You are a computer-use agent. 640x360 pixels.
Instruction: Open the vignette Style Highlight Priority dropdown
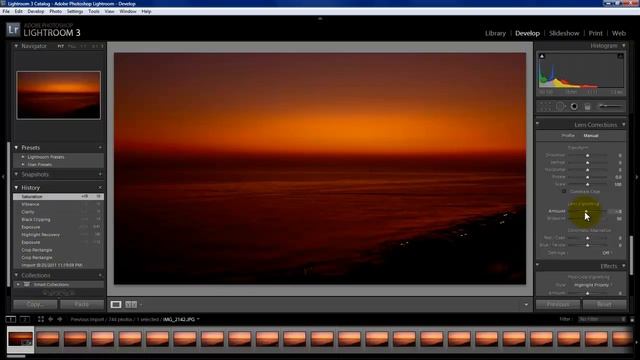(x=593, y=285)
